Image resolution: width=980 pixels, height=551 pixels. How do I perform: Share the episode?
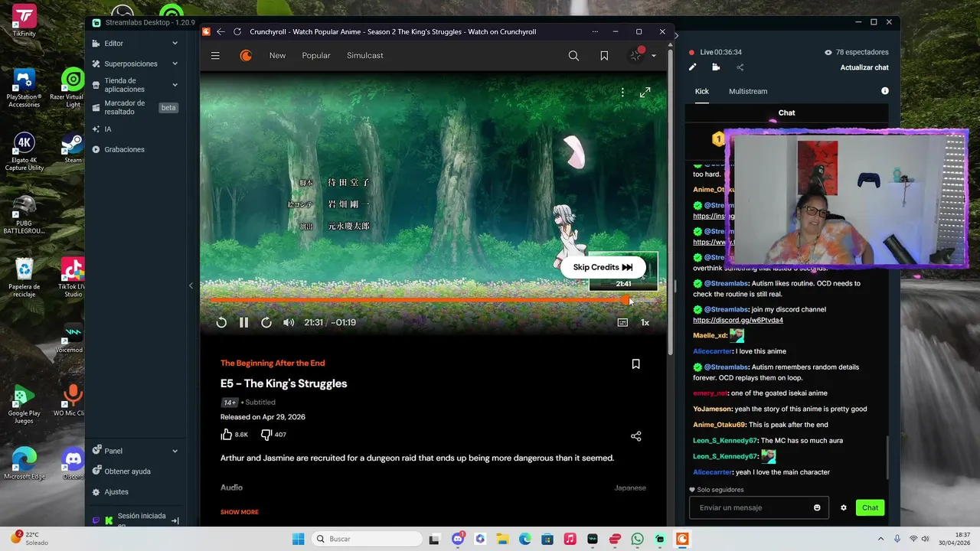[635, 436]
